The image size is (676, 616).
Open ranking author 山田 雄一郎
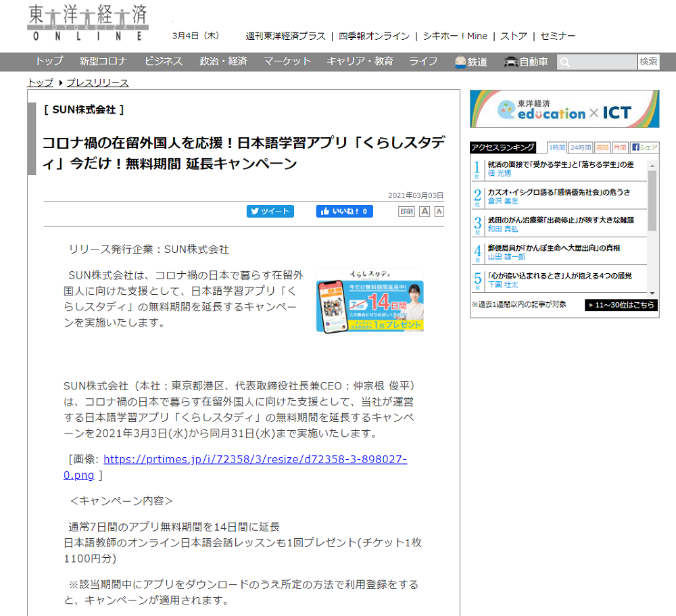click(506, 257)
